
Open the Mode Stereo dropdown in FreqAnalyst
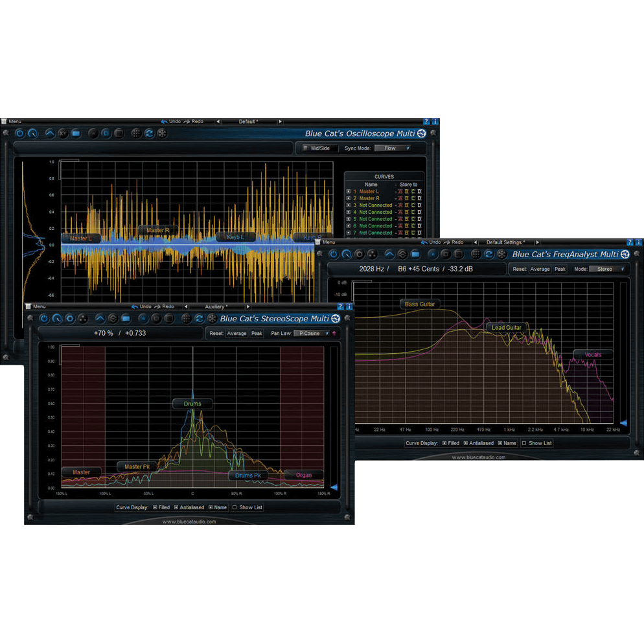pyautogui.click(x=608, y=269)
